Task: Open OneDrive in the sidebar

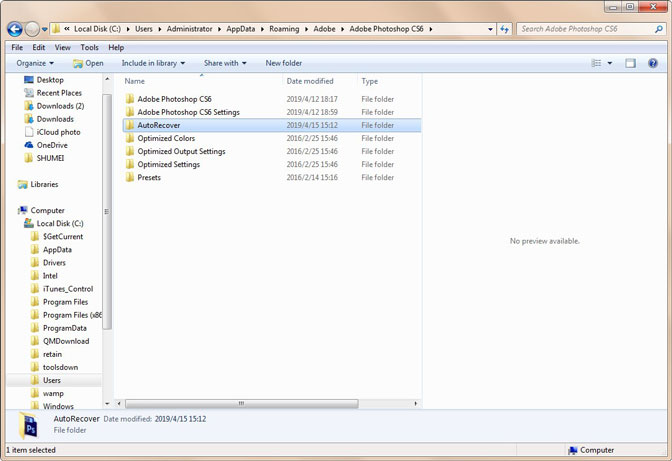Action: click(52, 145)
